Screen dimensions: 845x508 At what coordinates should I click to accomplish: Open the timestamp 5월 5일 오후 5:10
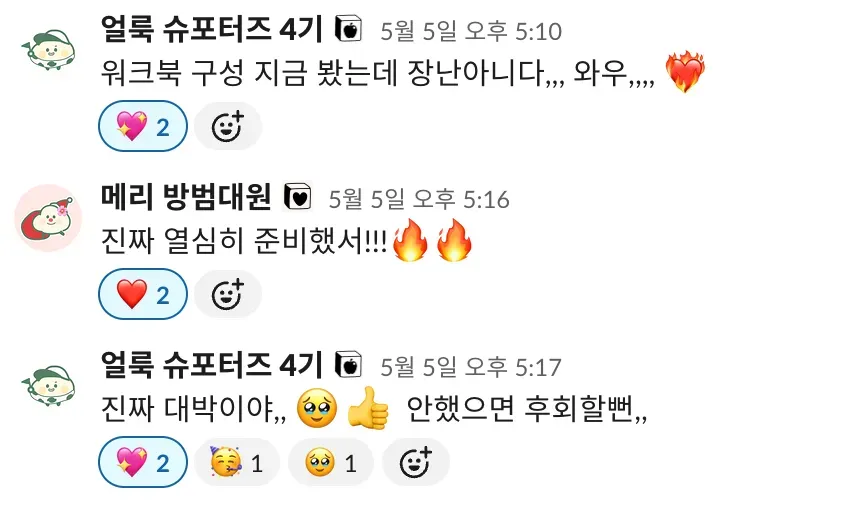pos(471,31)
